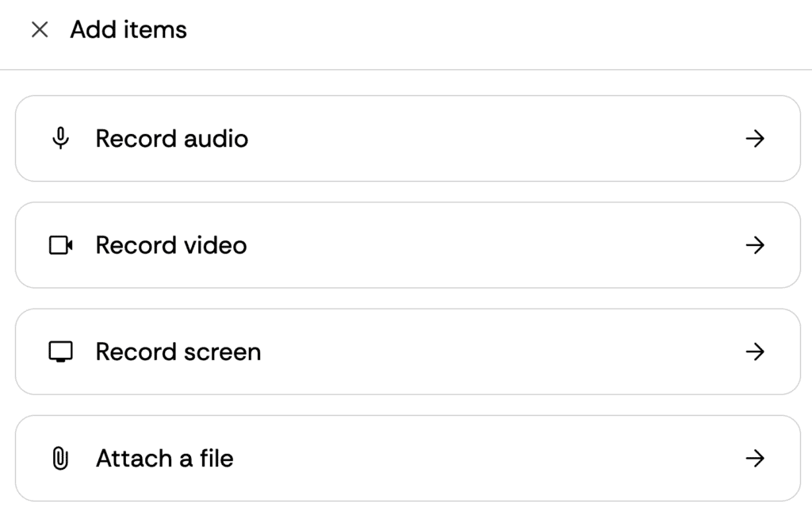Click the paperclip attachment icon
The image size is (812, 511).
pos(60,458)
